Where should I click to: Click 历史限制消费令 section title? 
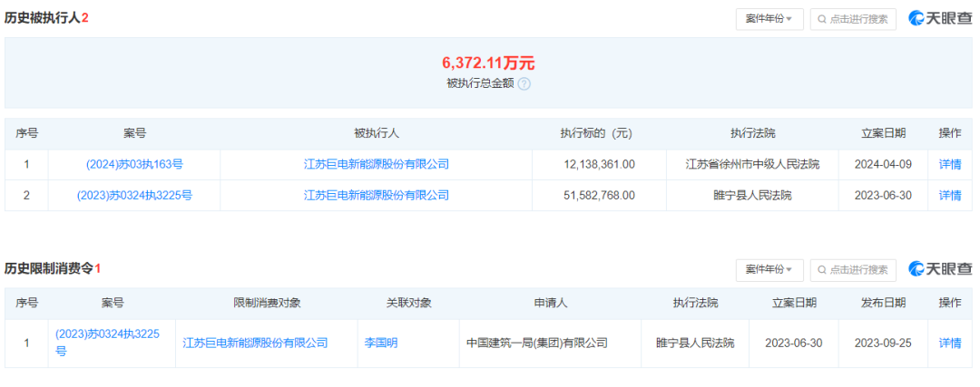click(x=53, y=268)
